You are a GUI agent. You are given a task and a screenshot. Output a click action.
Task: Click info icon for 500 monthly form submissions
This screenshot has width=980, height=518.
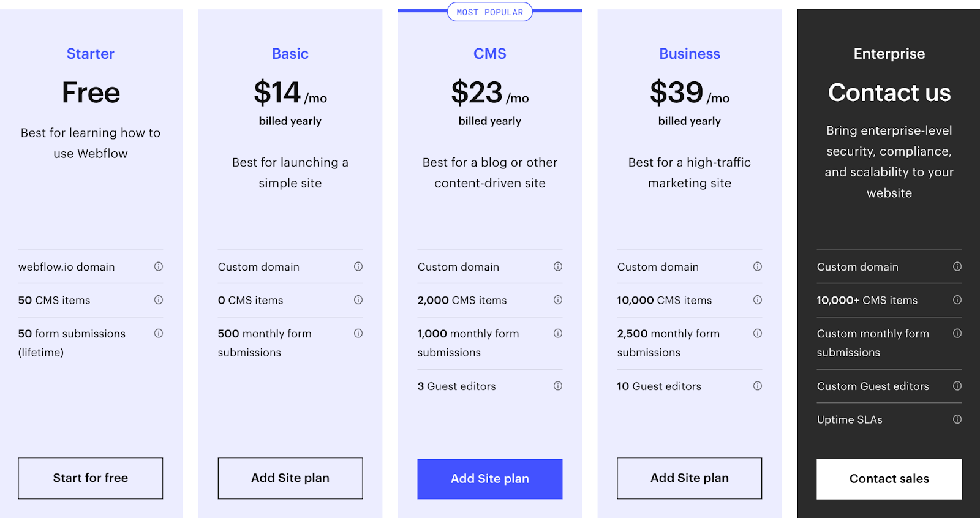[x=358, y=333]
